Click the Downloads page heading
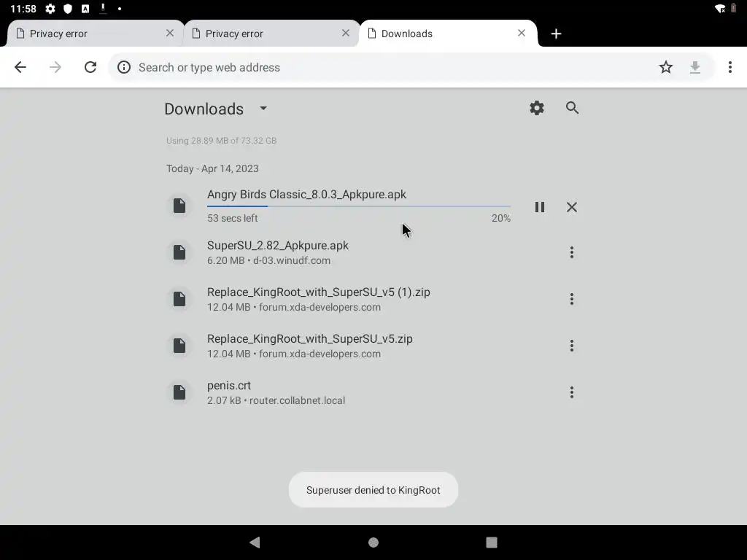The image size is (747, 560). coord(204,109)
